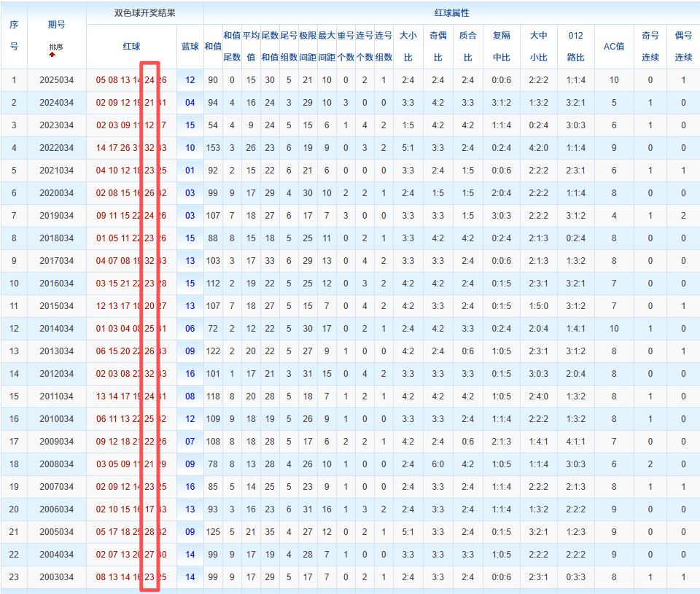Select the 红球 column header
Image resolution: width=700 pixels, height=594 pixels.
[131, 46]
